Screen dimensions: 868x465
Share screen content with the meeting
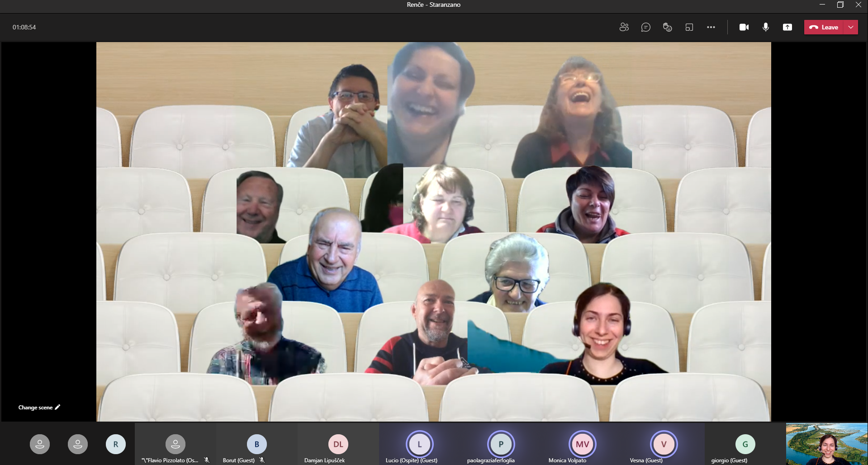[787, 27]
